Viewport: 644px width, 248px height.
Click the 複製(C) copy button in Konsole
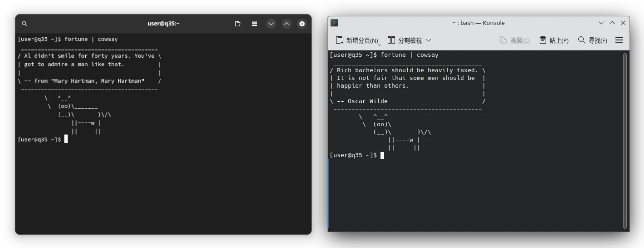515,40
